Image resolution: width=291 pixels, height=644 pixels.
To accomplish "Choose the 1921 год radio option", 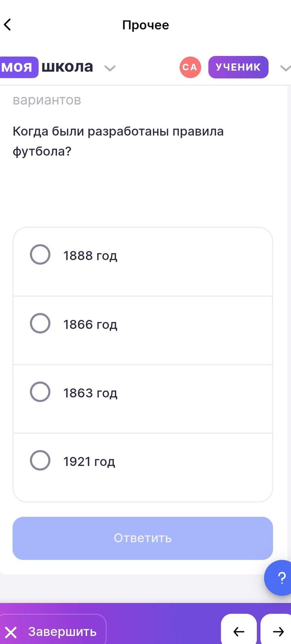I will 40,460.
